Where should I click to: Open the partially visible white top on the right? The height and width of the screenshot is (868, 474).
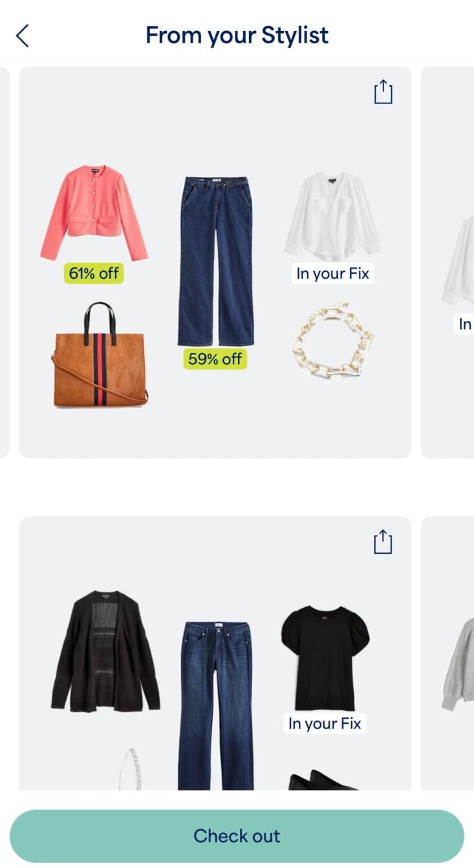[458, 261]
